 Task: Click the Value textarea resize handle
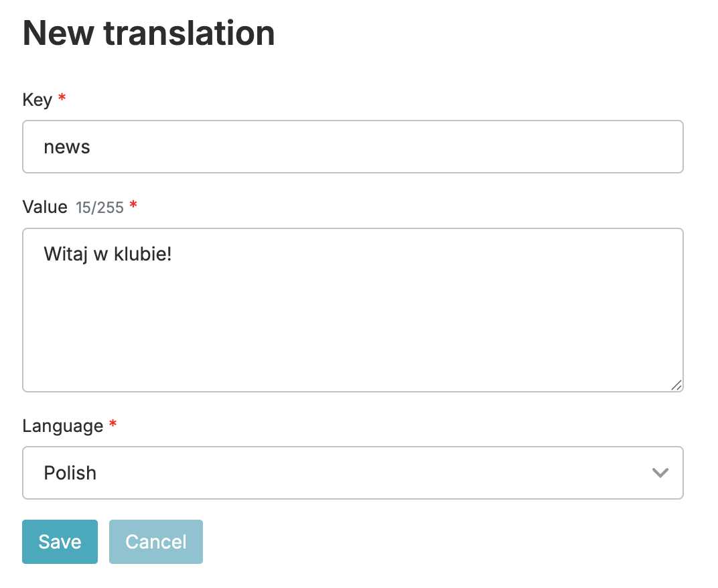coord(676,385)
